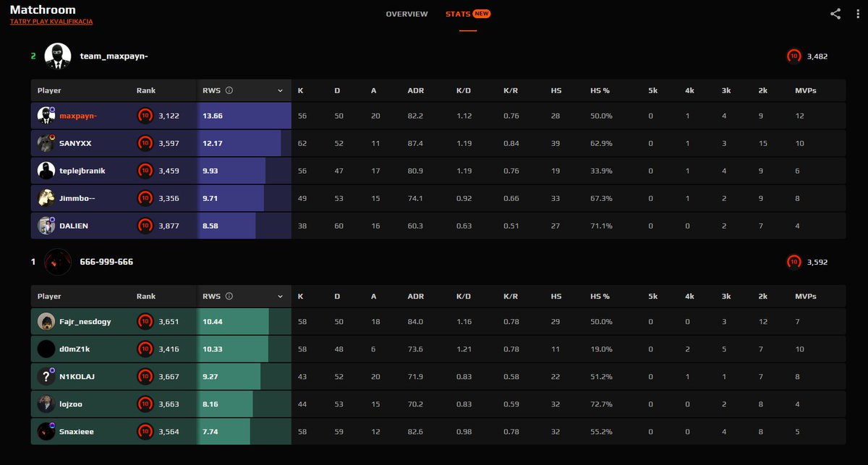Click Jimmbo-- player avatar
Viewport: 868px width, 465px height.
pos(46,198)
